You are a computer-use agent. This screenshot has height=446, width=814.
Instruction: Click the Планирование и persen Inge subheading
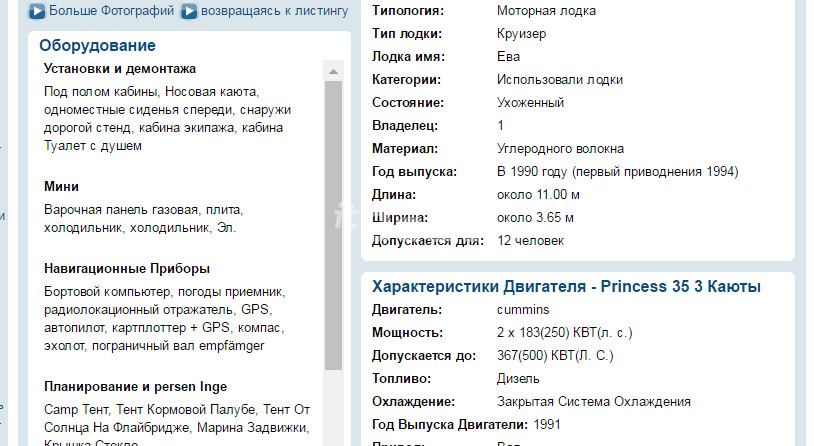click(136, 387)
